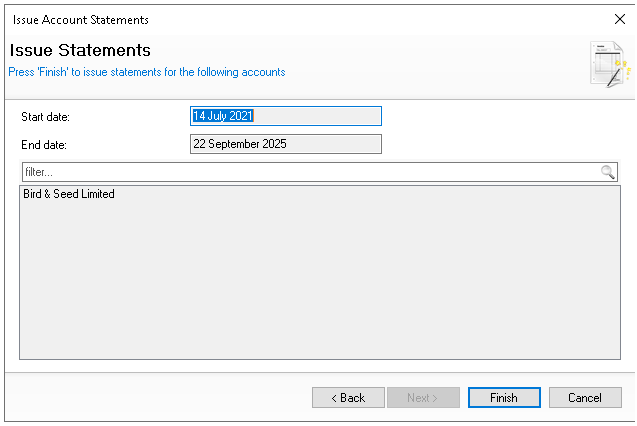Click the 'End date:' label
637x426 pixels.
44,145
